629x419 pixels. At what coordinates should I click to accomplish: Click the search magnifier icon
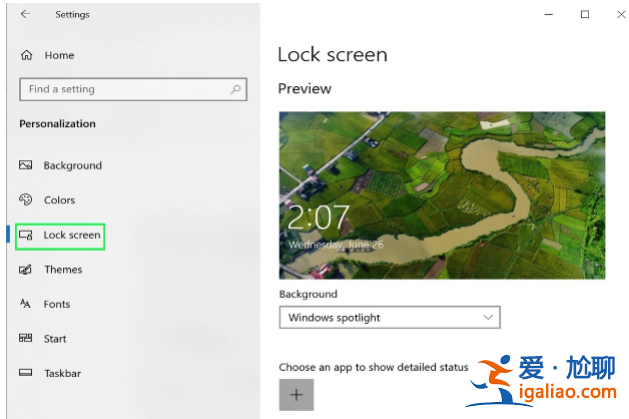pos(235,89)
